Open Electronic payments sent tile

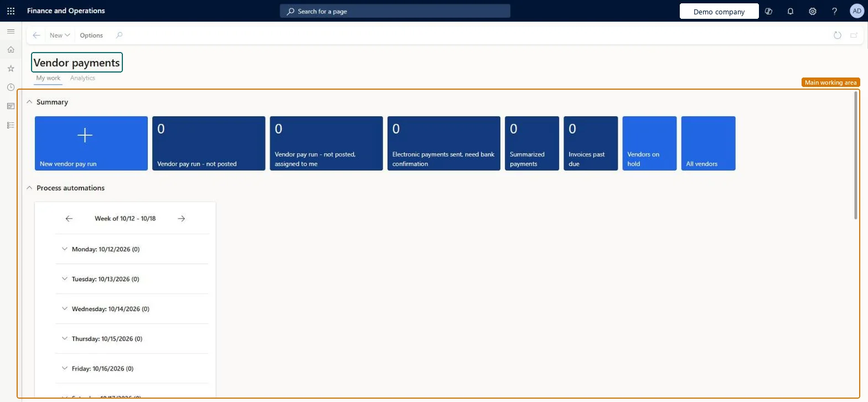coord(444,143)
